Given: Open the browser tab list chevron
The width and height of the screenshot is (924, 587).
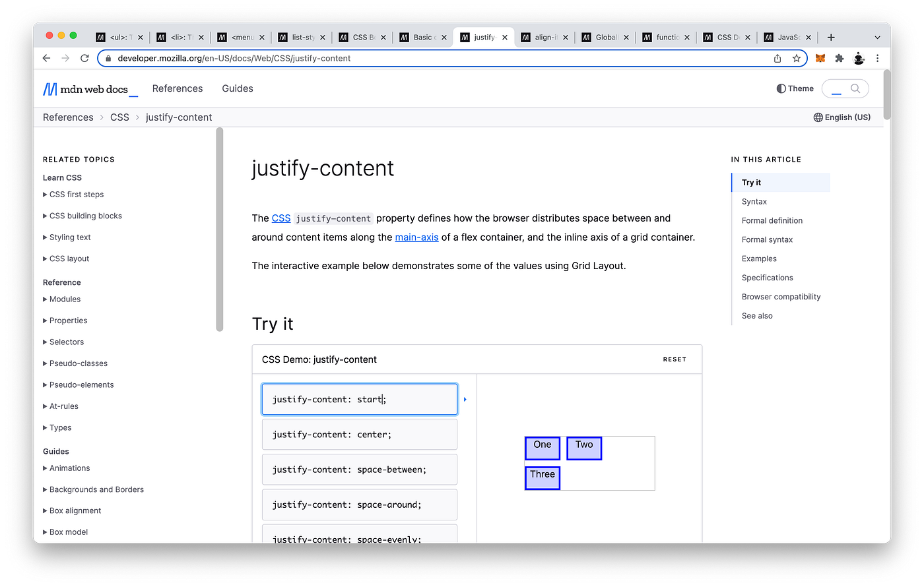Looking at the screenshot, I should pos(876,38).
